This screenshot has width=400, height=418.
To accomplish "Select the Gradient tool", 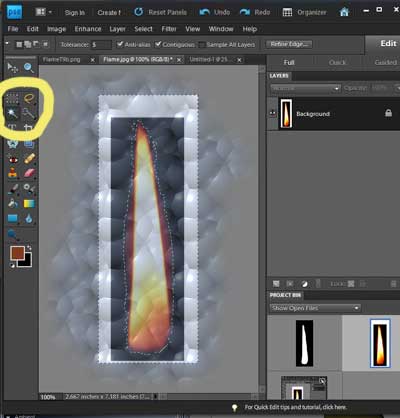I will click(x=29, y=203).
